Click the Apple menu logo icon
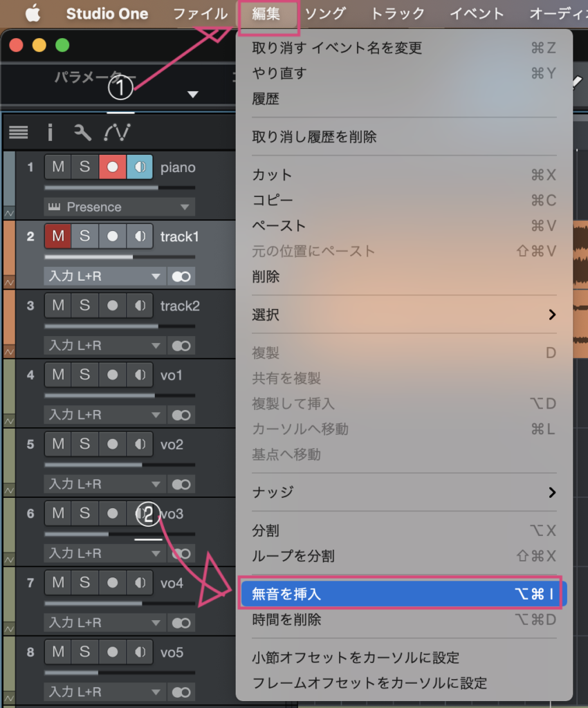This screenshot has width=588, height=708. (x=32, y=14)
